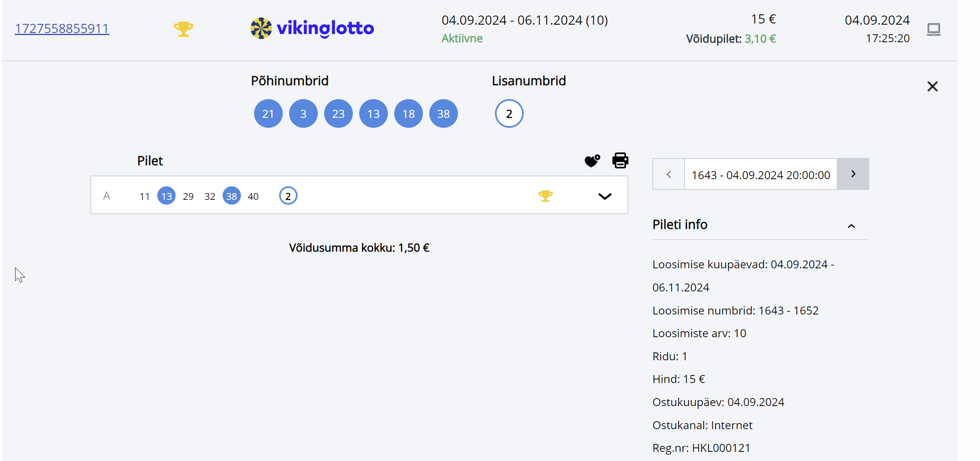Click the extra number 2 ball under Lisanumbrid
980x461 pixels.
click(x=509, y=114)
